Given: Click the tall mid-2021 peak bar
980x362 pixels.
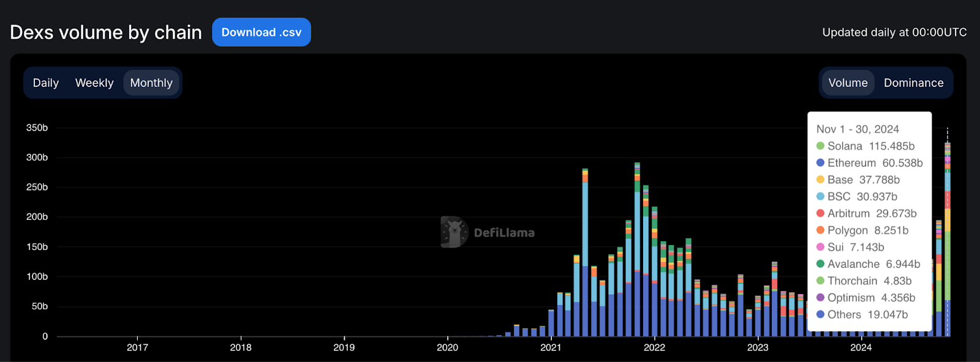Looking at the screenshot, I should coord(586,252).
